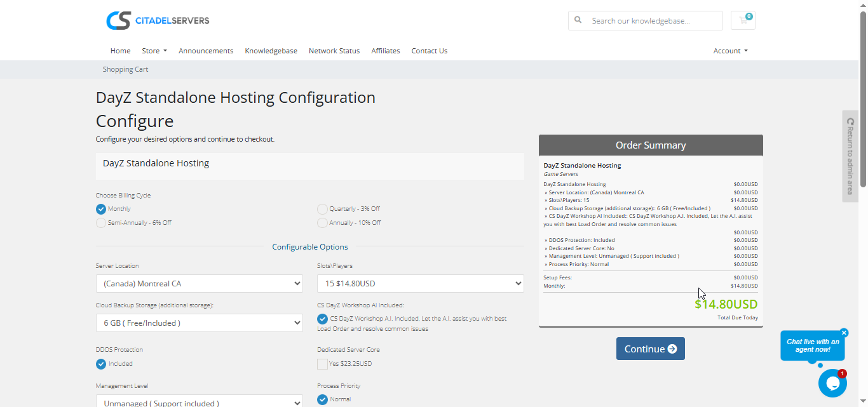Click the red notification badge on chat icon
The height and width of the screenshot is (407, 868).
click(x=841, y=374)
